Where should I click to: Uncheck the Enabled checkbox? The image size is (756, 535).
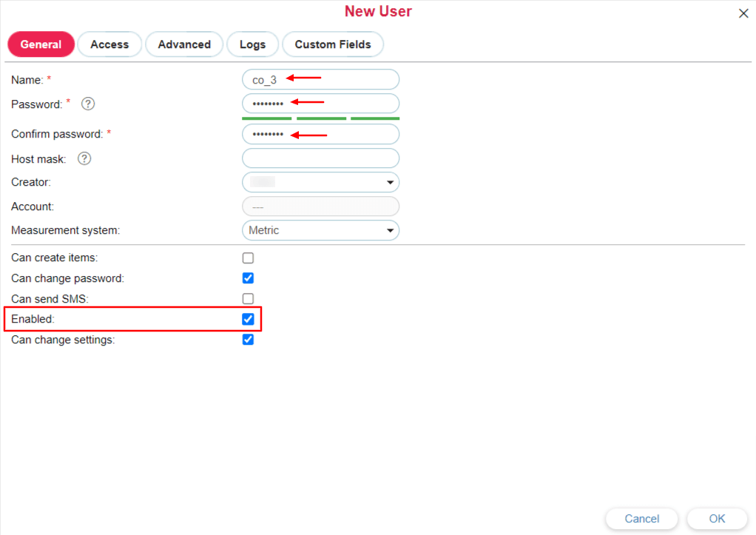[249, 319]
